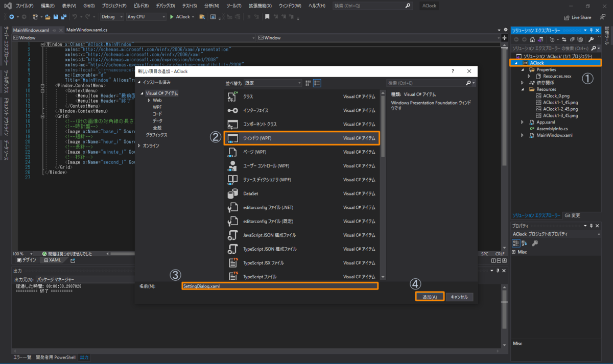Open the Any CPU platform dropdown
The image size is (613, 364).
(x=146, y=17)
